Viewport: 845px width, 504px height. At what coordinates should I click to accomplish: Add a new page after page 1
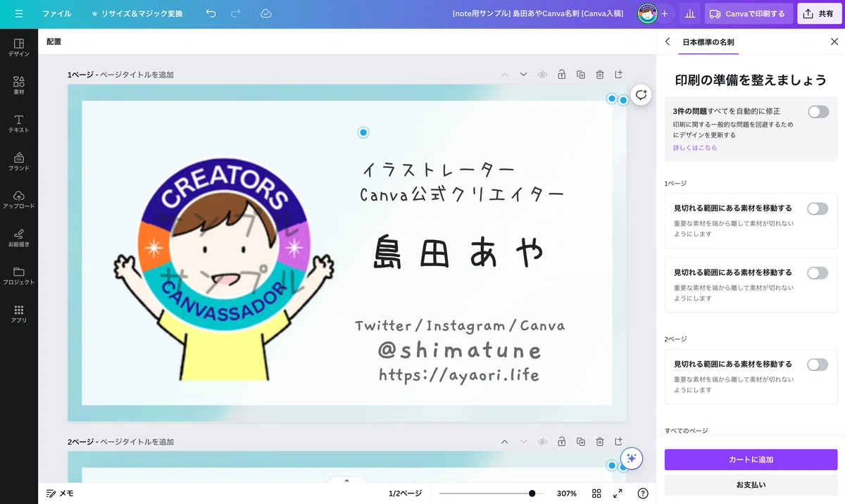point(618,75)
